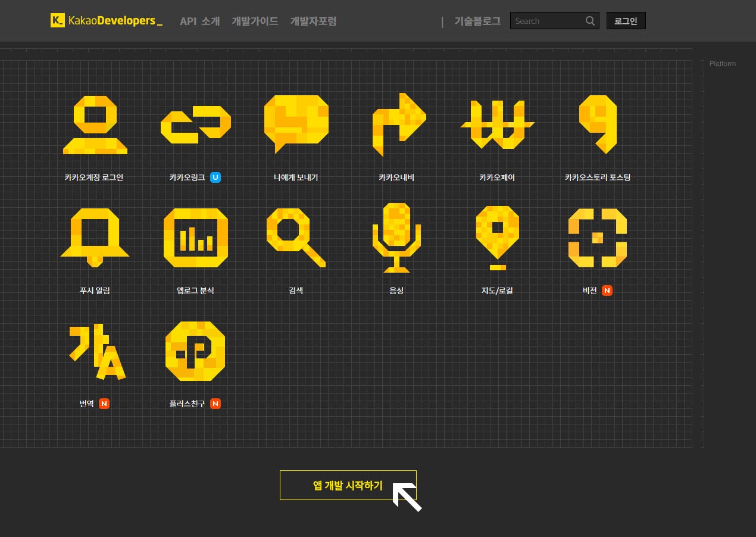Select the KakaoLink chain icon
This screenshot has height=537, width=756.
(x=195, y=125)
